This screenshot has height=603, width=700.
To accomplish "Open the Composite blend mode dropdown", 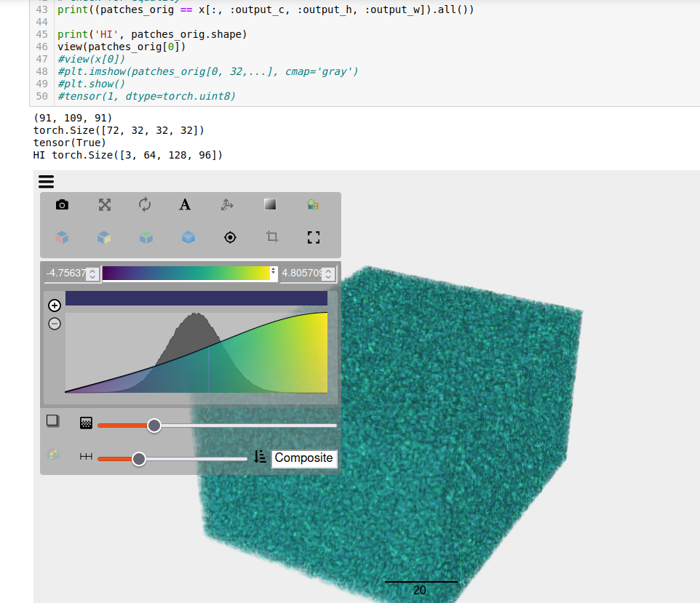I will (304, 458).
